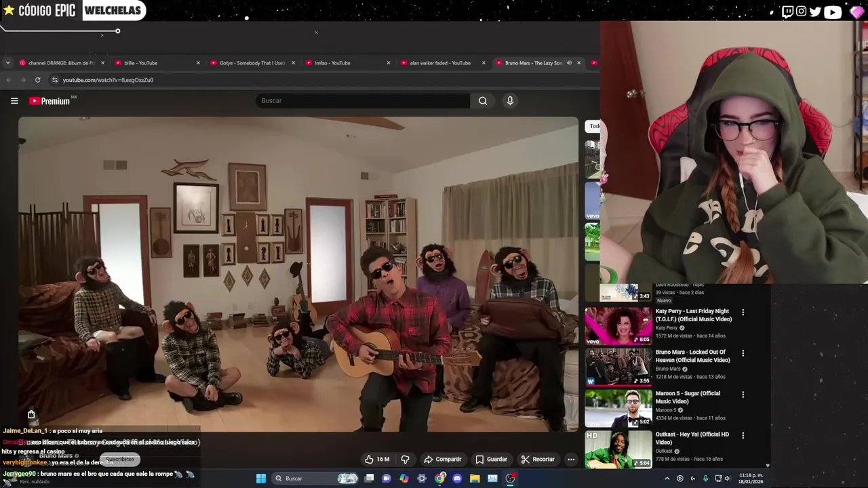Toggle volume speaker in system tray
This screenshot has height=488, width=868.
pyautogui.click(x=727, y=479)
